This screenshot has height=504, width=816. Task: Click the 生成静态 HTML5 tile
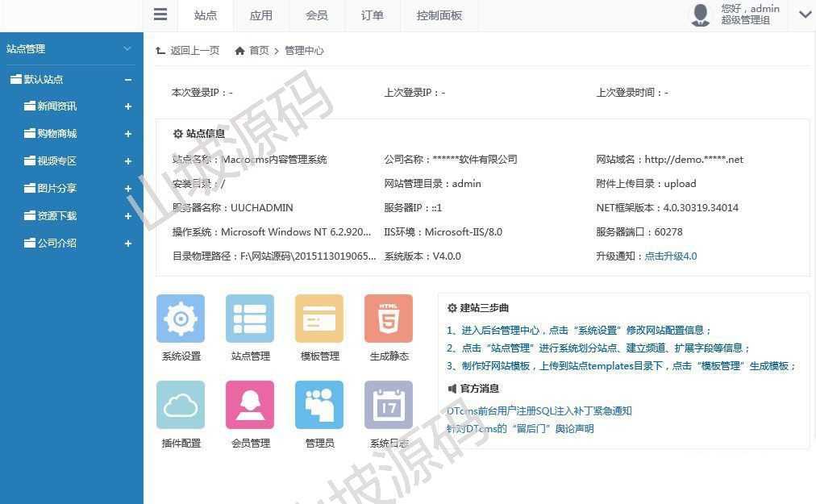click(388, 319)
